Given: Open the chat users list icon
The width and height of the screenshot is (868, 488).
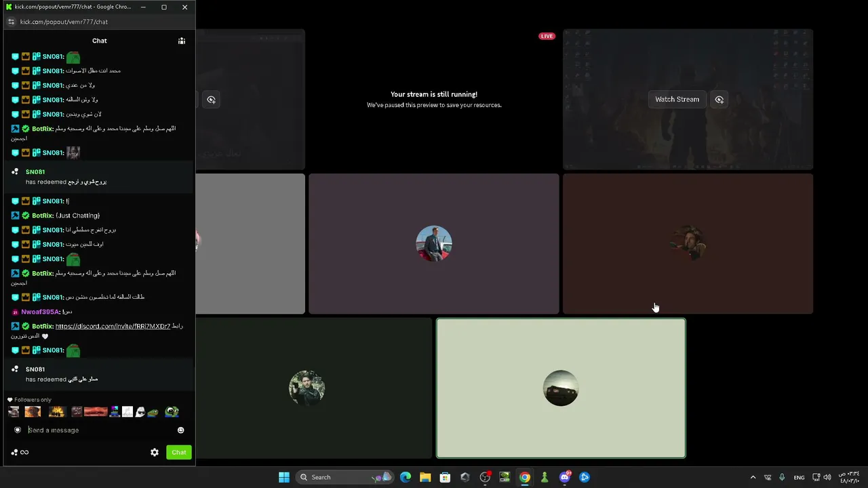Looking at the screenshot, I should click(x=182, y=41).
